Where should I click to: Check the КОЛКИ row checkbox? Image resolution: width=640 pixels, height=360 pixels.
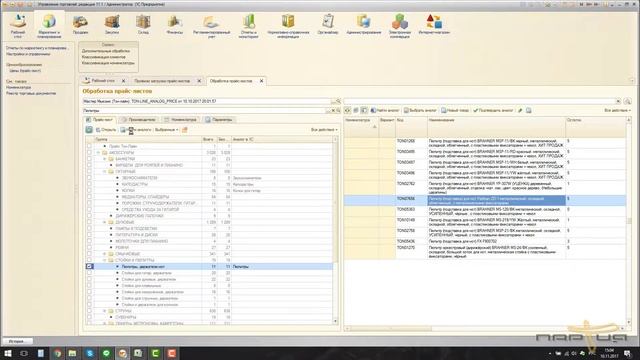pos(89,191)
